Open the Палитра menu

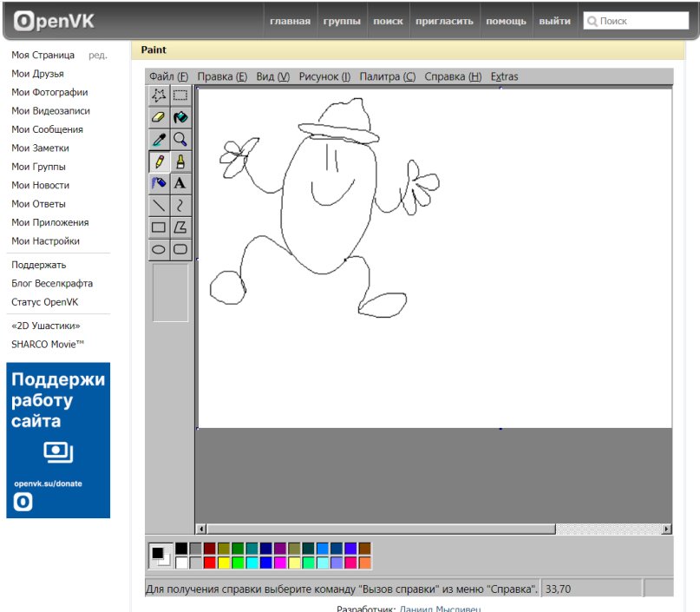pyautogui.click(x=387, y=76)
